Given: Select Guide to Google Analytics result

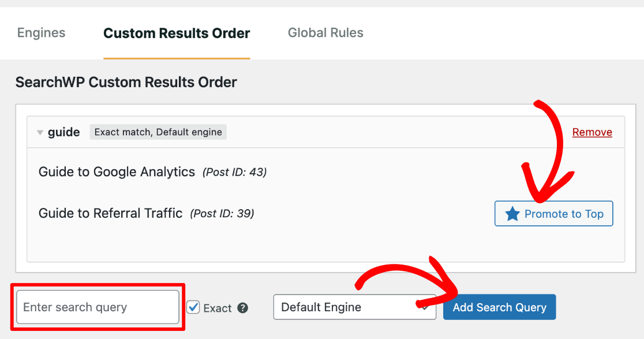Looking at the screenshot, I should [x=115, y=172].
